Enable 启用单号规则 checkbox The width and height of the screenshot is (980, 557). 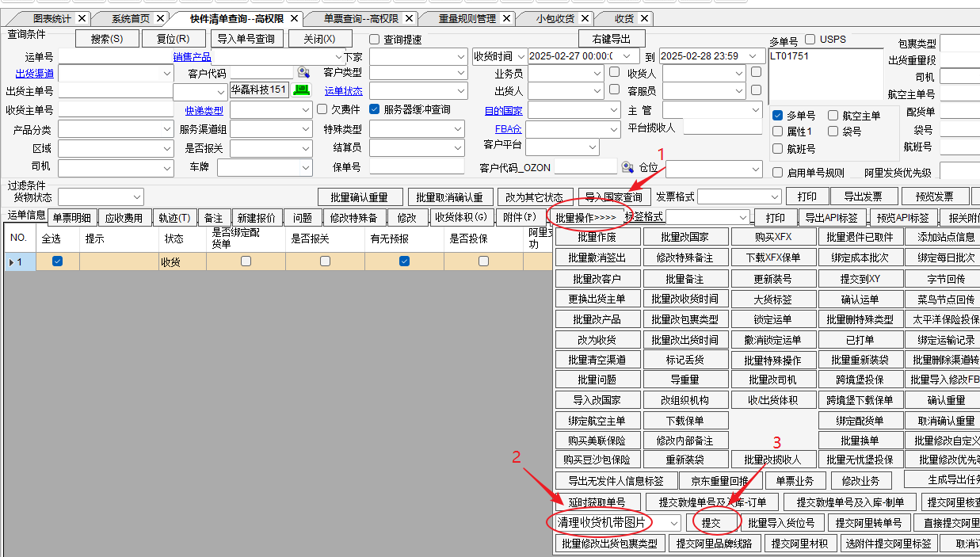click(x=778, y=173)
